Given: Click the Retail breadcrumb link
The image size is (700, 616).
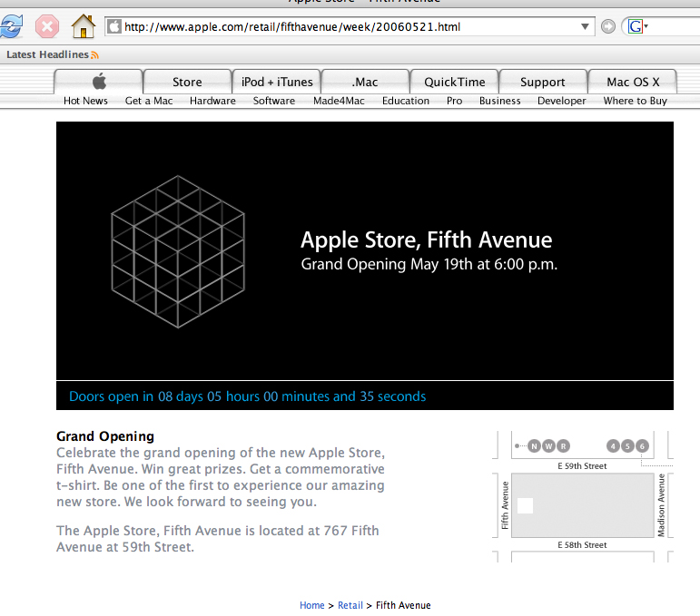Looking at the screenshot, I should (350, 605).
